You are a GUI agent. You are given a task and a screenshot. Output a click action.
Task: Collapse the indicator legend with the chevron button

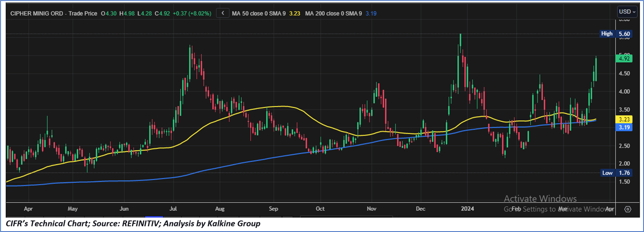223,13
